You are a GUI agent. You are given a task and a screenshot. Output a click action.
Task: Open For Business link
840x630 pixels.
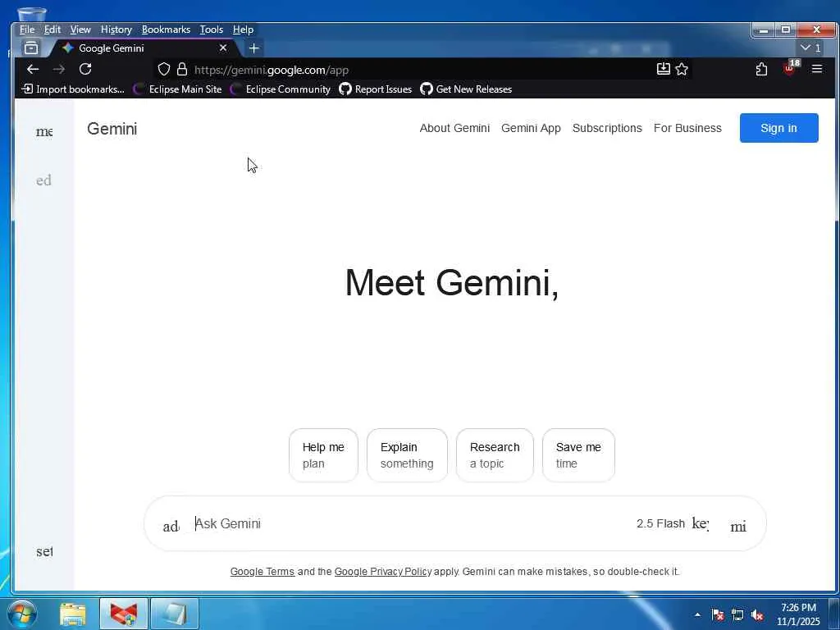687,128
